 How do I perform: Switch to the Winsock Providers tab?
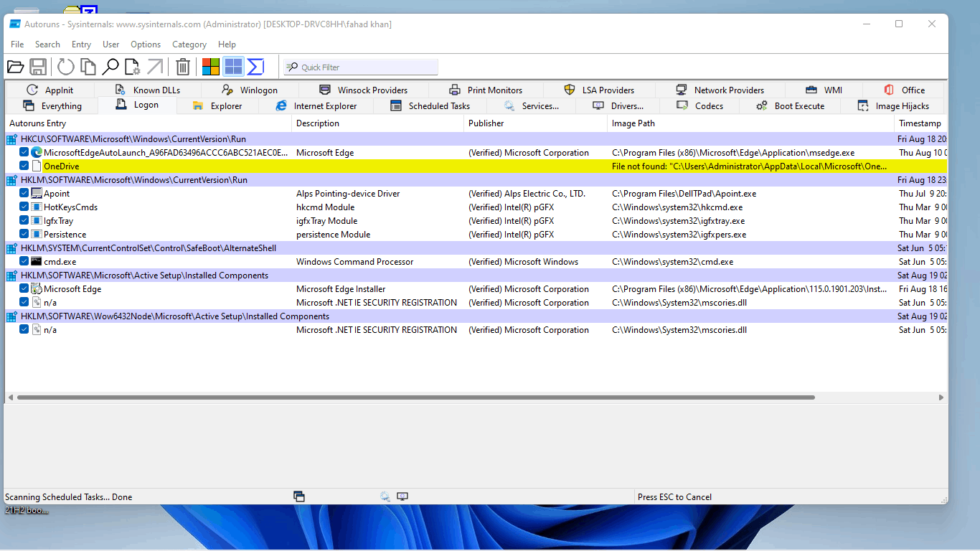coord(363,90)
